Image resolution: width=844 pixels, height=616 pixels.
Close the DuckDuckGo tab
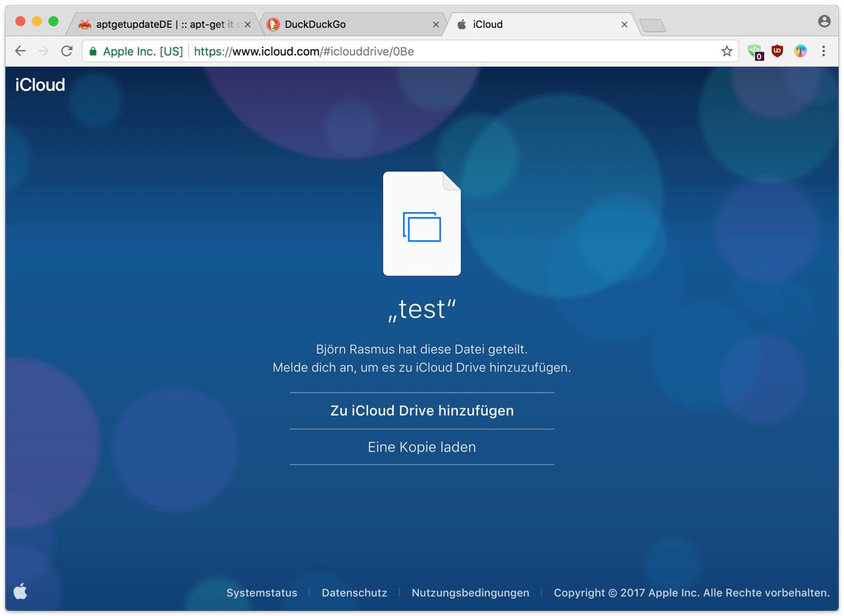coord(436,25)
